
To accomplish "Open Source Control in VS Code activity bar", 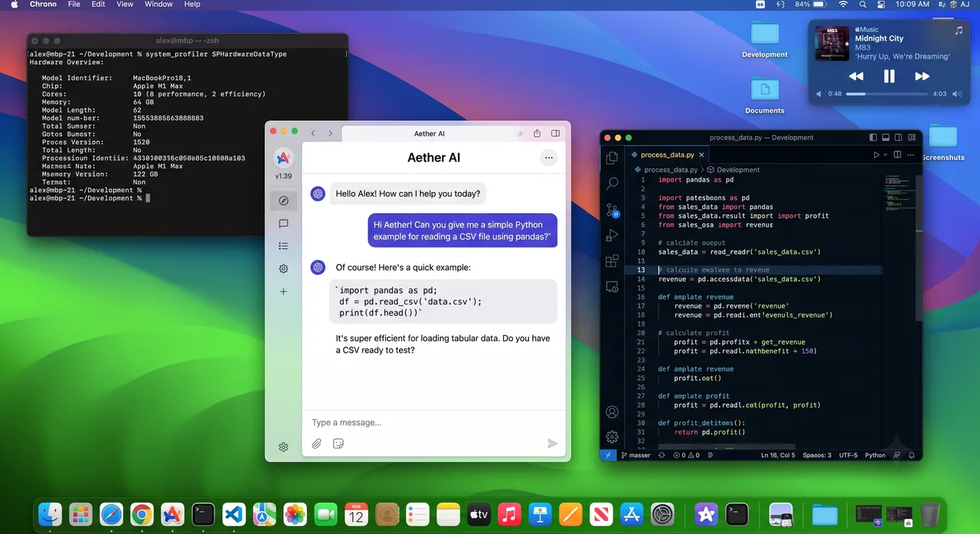I will (612, 210).
